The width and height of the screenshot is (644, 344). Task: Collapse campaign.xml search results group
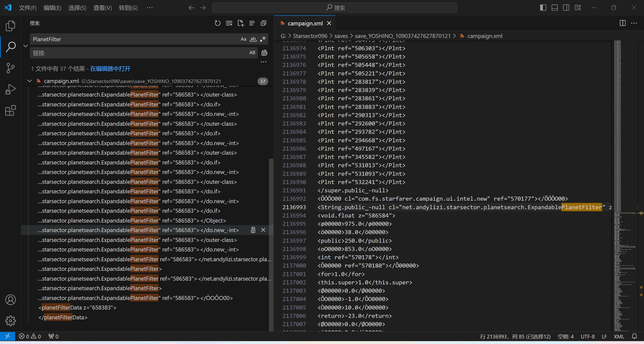click(29, 81)
